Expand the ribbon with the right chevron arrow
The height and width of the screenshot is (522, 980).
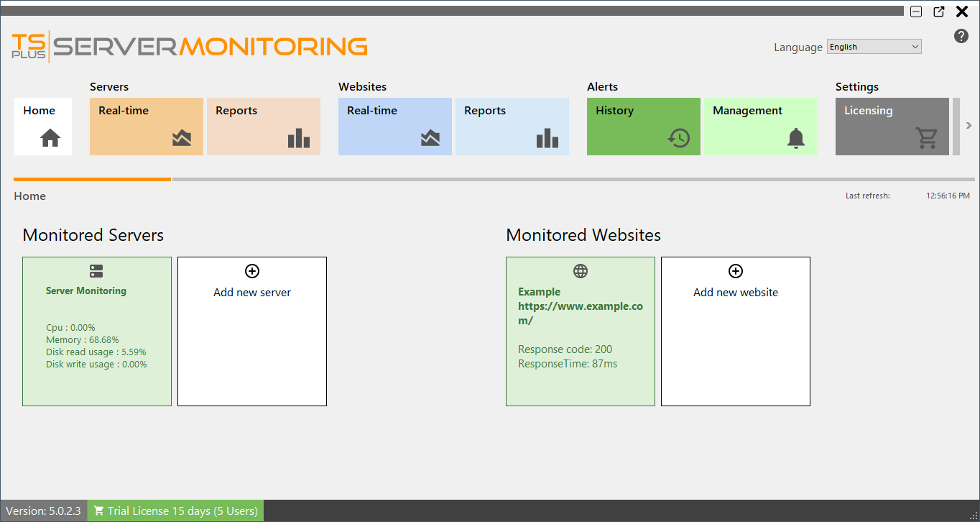(969, 125)
